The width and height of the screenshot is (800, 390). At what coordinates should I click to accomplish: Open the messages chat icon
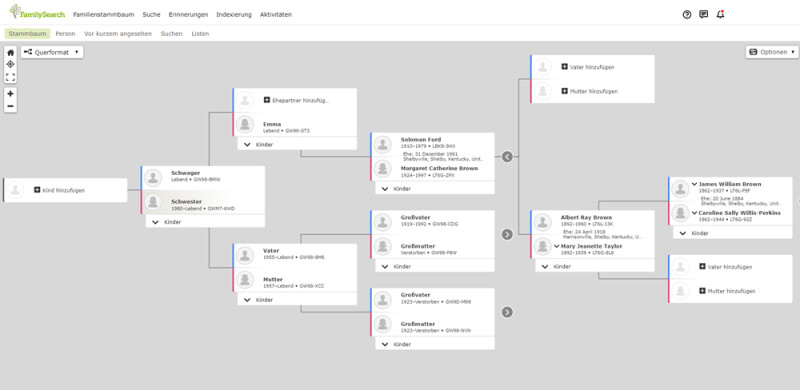[704, 14]
